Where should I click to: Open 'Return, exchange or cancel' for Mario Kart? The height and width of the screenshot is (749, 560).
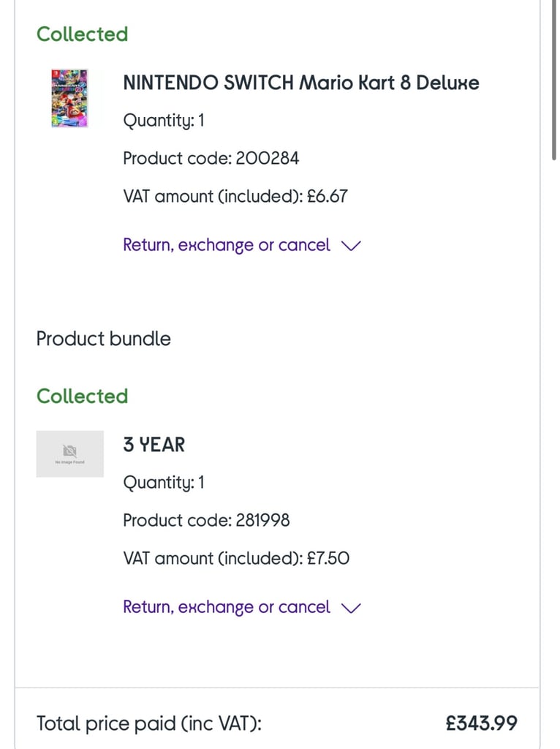(227, 245)
